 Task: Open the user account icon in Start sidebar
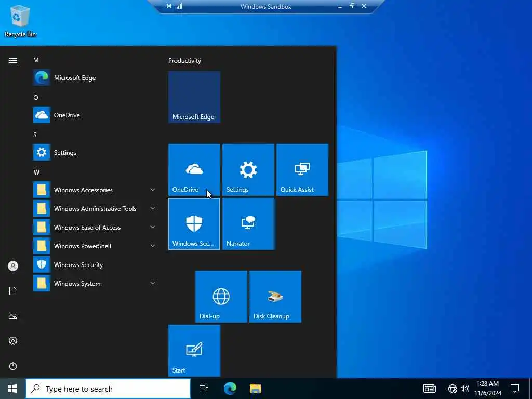(13, 266)
